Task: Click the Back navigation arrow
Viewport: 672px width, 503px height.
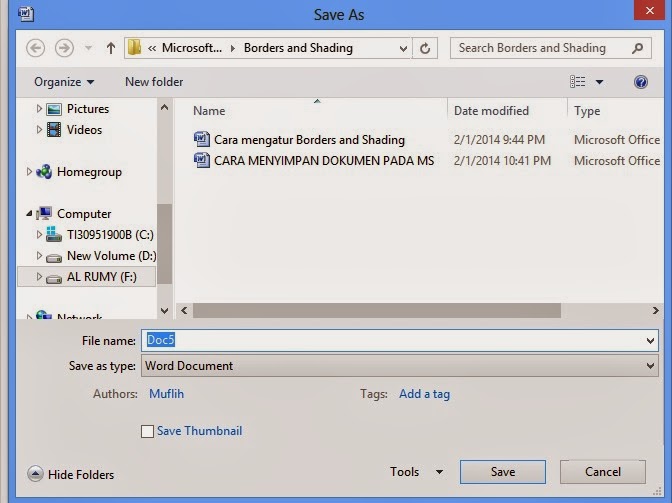Action: coord(36,48)
